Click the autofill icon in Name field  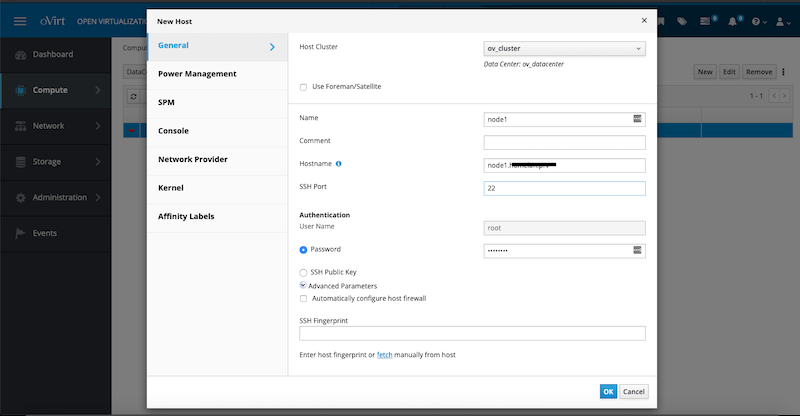point(637,118)
